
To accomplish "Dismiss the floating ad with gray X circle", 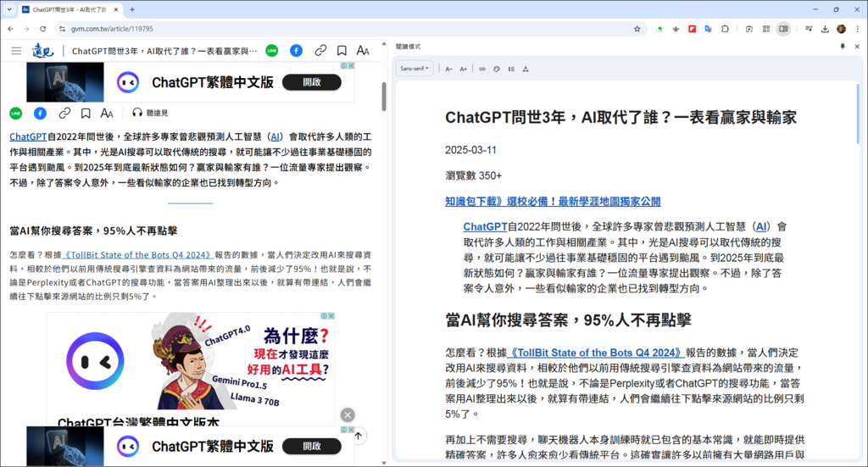I will 348,415.
